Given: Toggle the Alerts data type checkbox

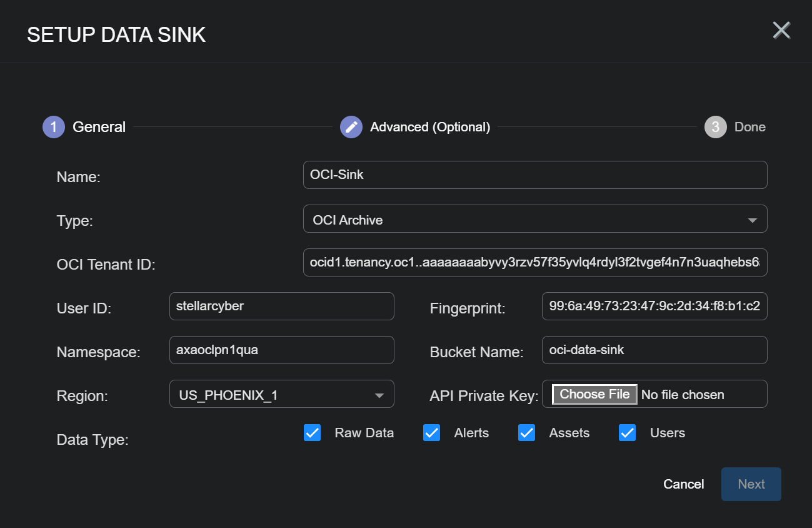Looking at the screenshot, I should coord(431,433).
